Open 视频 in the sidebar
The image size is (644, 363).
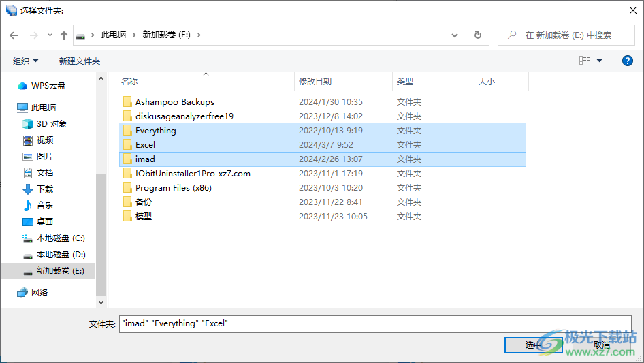[x=38, y=140]
